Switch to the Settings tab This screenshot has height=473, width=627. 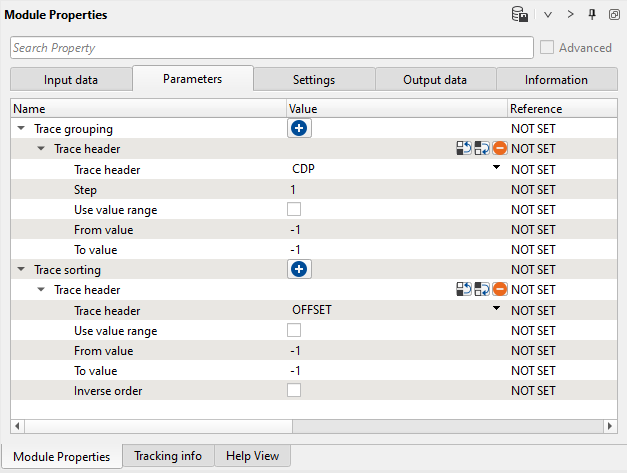[314, 80]
